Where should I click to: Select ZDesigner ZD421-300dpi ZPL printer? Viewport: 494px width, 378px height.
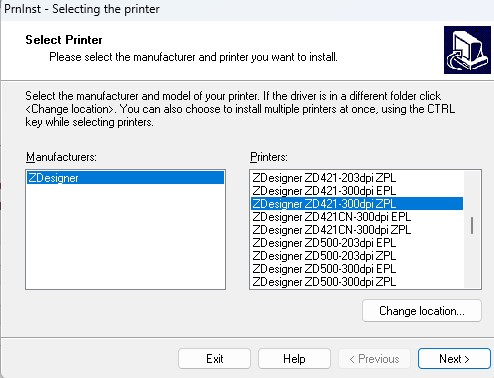tap(357, 204)
